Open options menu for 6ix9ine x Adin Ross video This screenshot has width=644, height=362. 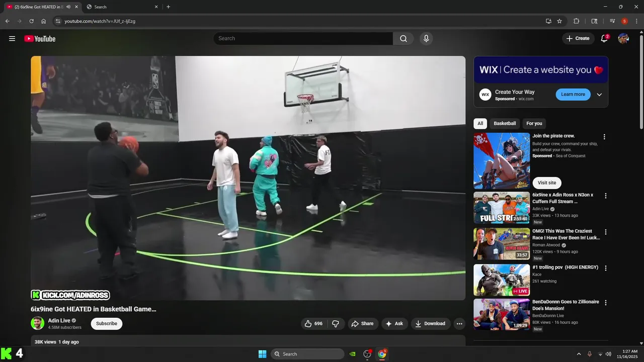click(606, 196)
